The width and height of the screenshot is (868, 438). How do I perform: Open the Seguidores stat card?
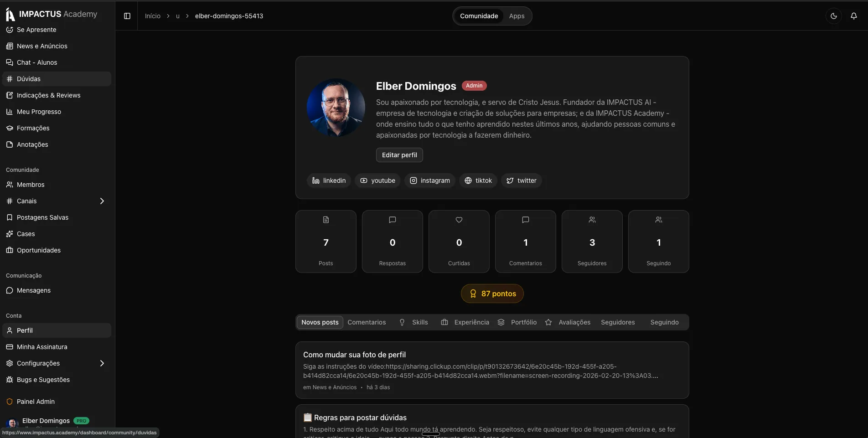[x=592, y=242]
